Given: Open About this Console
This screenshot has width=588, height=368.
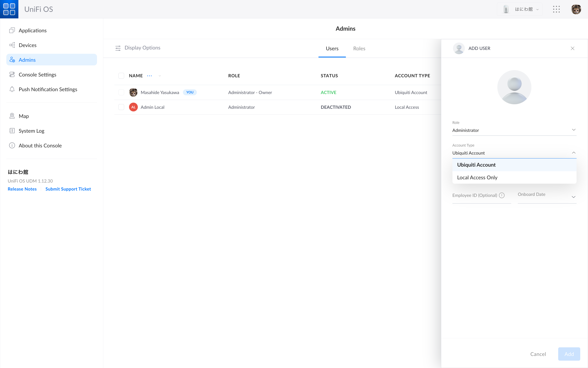Looking at the screenshot, I should pos(51,146).
